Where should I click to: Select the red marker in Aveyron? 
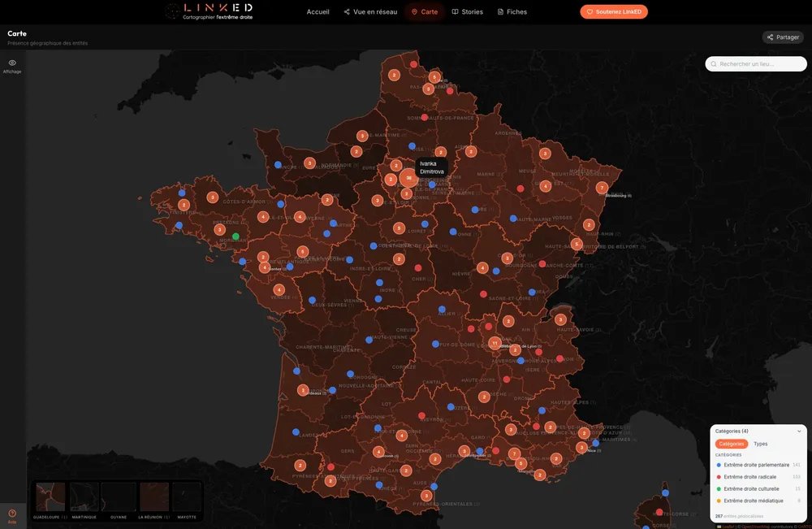point(421,415)
